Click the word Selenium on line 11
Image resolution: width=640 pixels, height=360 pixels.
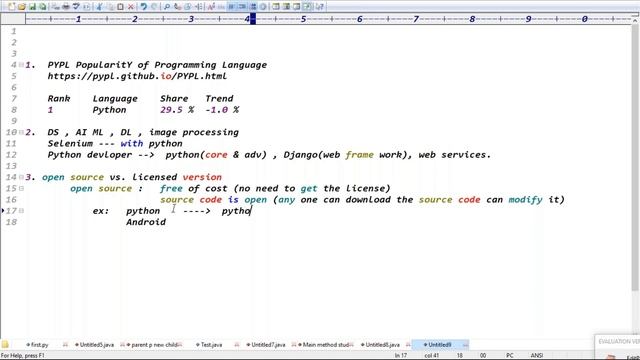click(x=70, y=144)
